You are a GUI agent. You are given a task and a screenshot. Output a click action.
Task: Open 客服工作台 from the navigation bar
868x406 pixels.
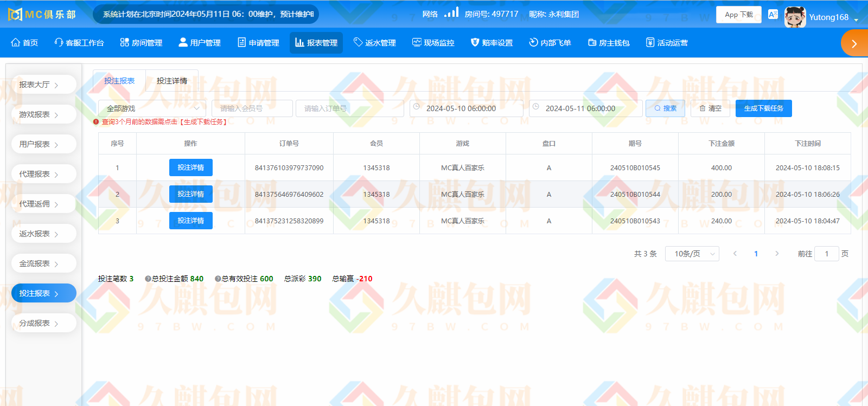tap(79, 43)
